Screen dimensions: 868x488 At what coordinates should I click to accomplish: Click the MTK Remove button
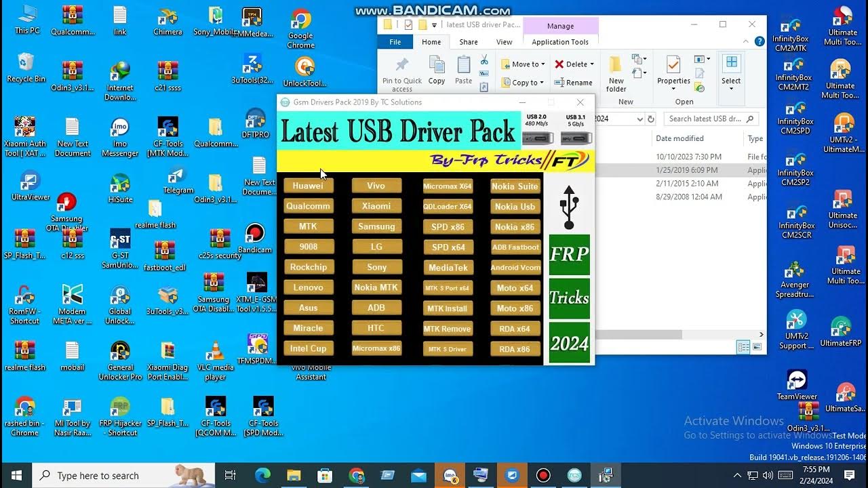(x=448, y=329)
